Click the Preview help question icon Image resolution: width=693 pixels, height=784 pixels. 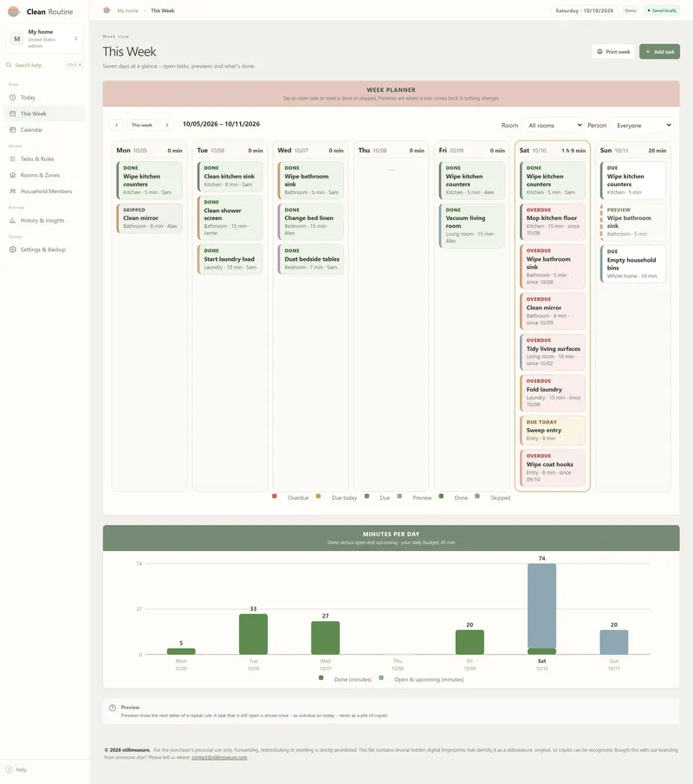(113, 708)
